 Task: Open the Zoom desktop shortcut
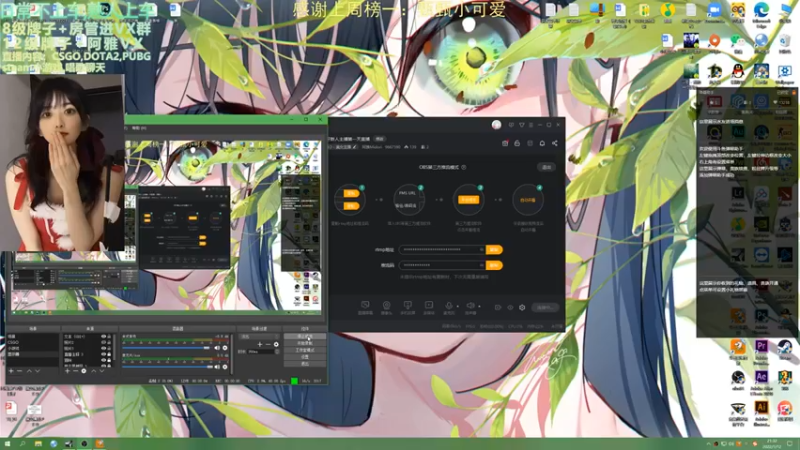[x=714, y=9]
